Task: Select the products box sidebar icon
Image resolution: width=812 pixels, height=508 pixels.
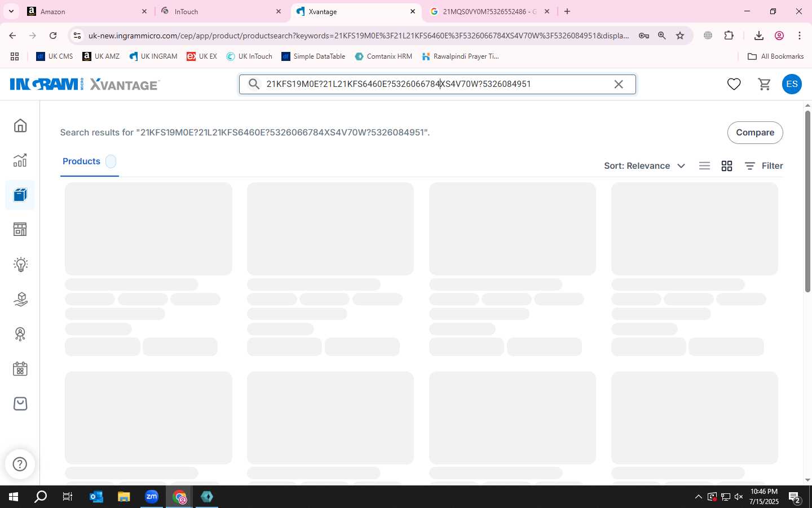Action: coord(20,195)
